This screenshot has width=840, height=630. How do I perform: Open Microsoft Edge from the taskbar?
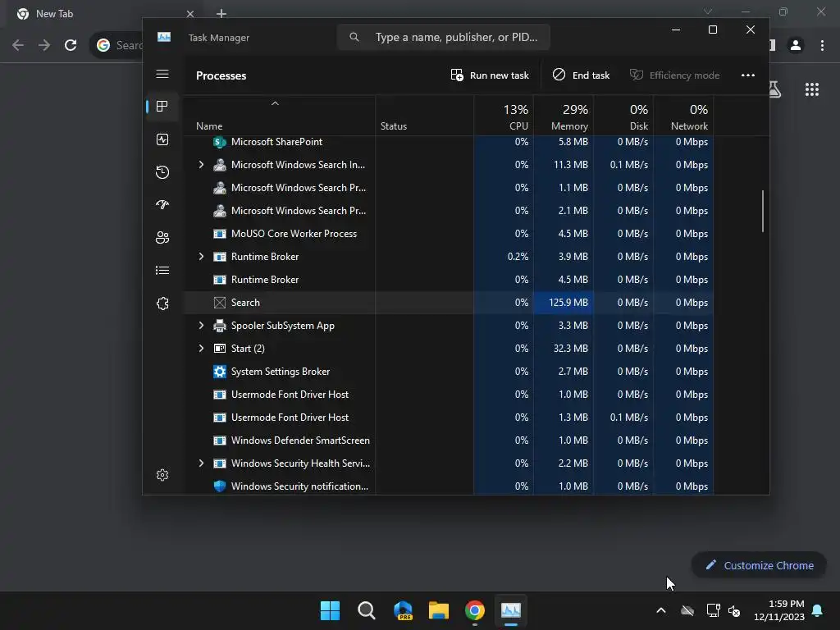pyautogui.click(x=403, y=610)
